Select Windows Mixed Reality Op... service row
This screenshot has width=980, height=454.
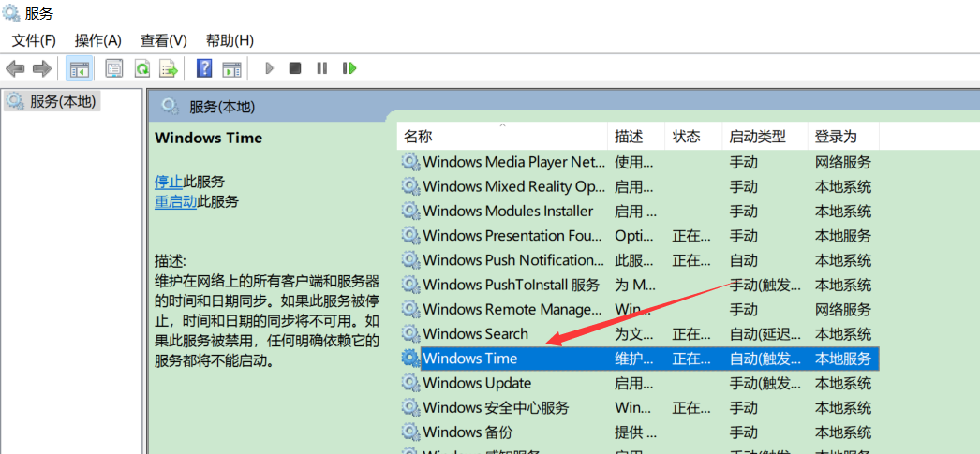(638, 186)
